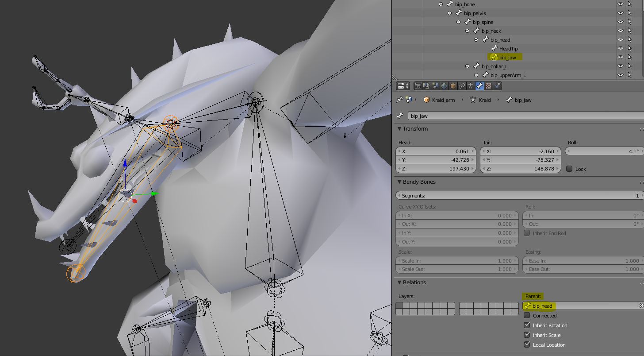The height and width of the screenshot is (356, 644).
Task: Click the bone icon of bip_spine in outliner
Action: [468, 22]
